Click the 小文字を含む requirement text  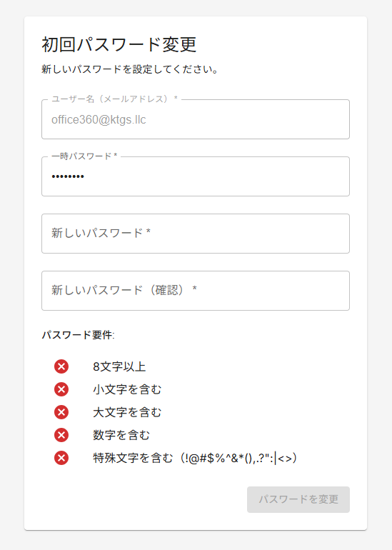click(127, 389)
